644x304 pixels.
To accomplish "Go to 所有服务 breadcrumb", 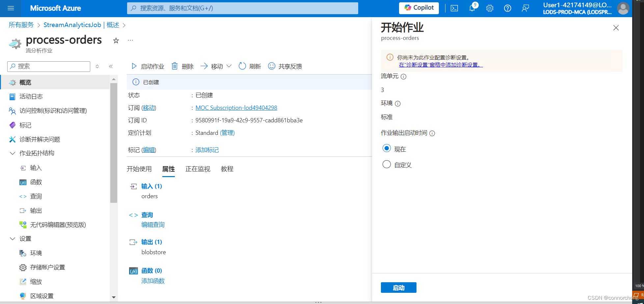I will point(21,25).
